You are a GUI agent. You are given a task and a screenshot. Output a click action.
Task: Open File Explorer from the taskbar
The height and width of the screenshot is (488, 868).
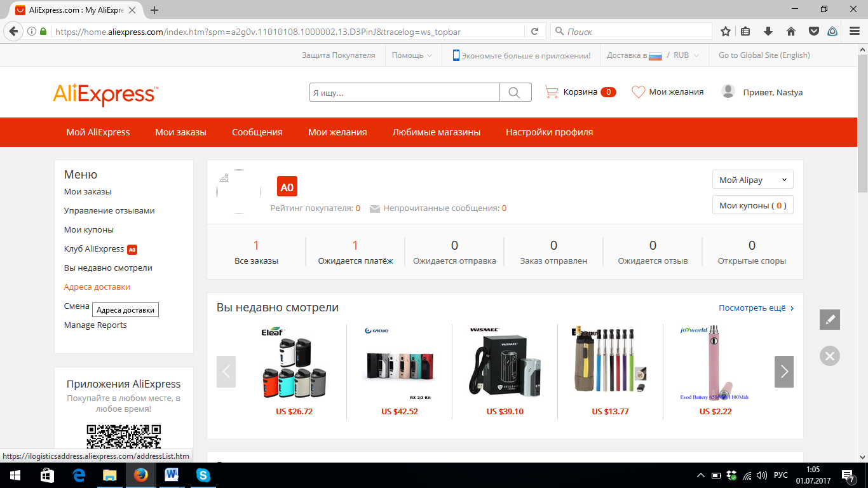[x=109, y=475]
